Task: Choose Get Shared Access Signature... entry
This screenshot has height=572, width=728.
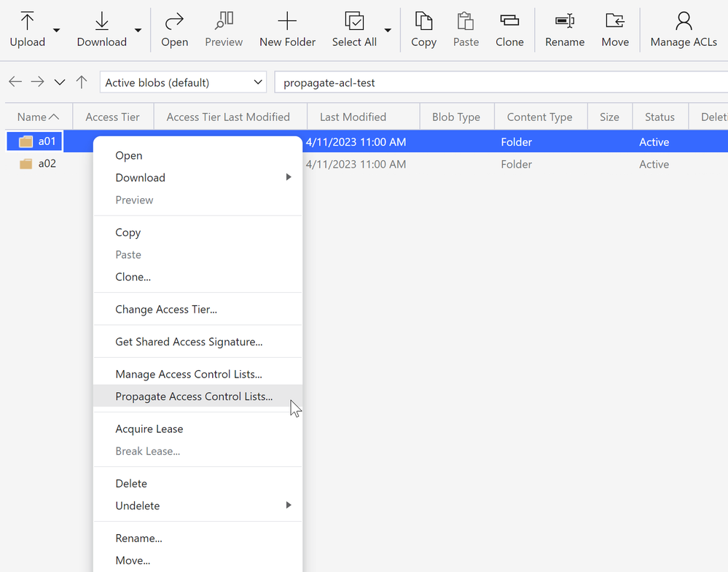Action: point(197,342)
